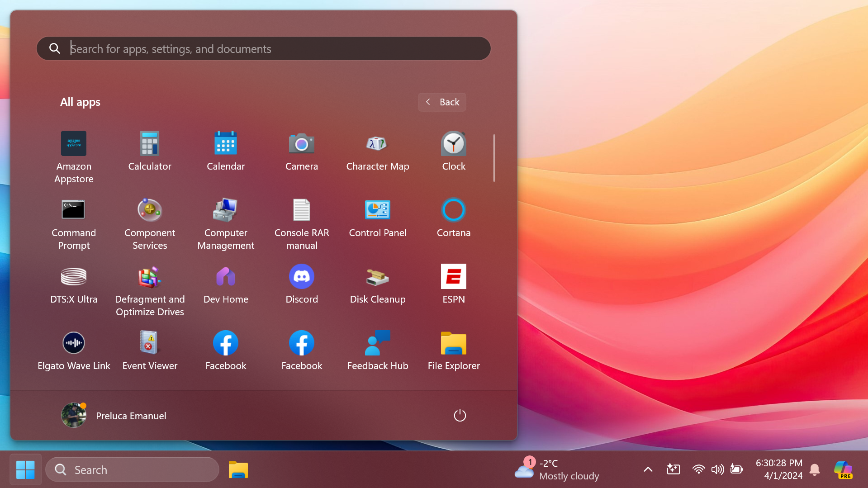This screenshot has width=868, height=488.
Task: Click the All apps scrollbar
Action: [x=494, y=158]
